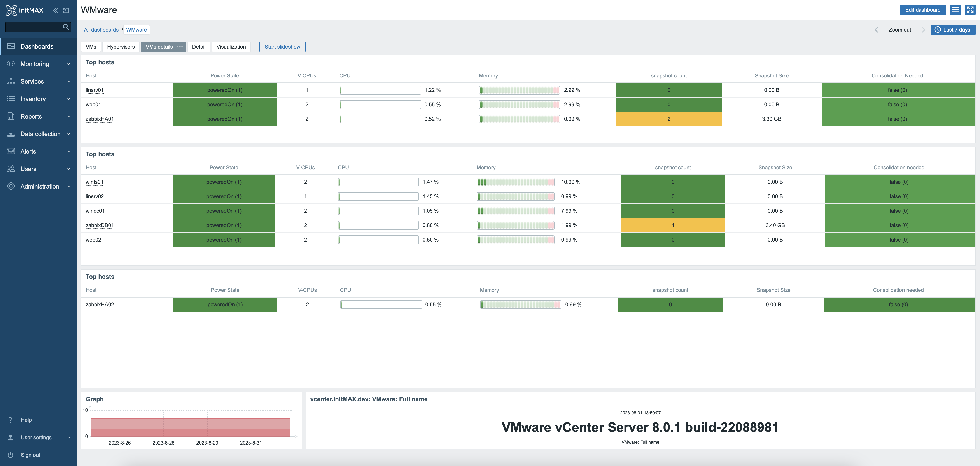Click the Reports chart icon
Image resolution: width=980 pixels, height=466 pixels.
[11, 116]
